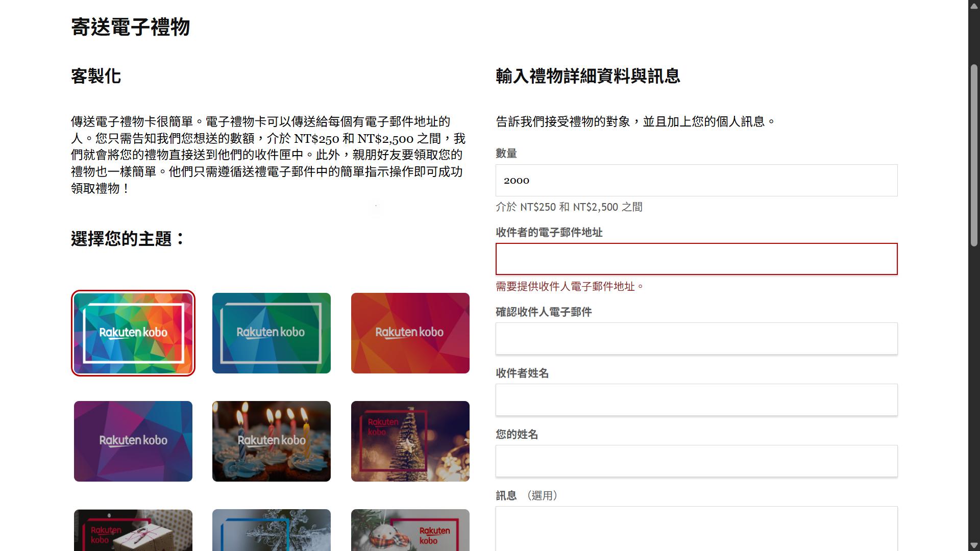Image resolution: width=980 pixels, height=551 pixels.
Task: Click the label 收件者姓名
Action: tap(522, 373)
